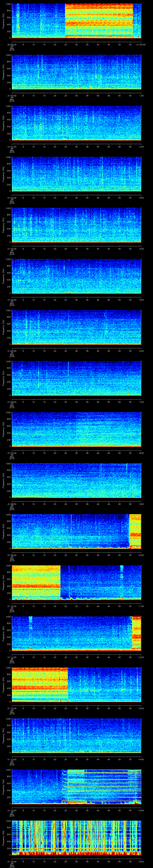Click the 13:00 end time label

coord(141,708)
